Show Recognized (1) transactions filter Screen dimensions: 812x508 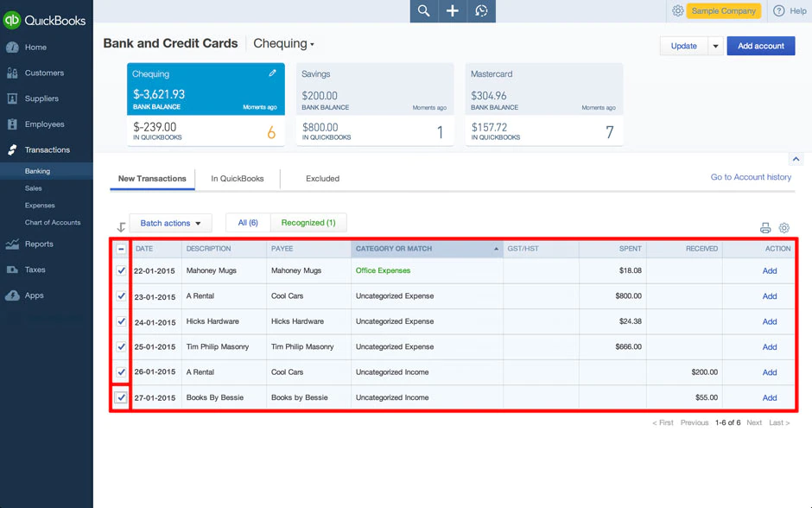click(x=308, y=223)
